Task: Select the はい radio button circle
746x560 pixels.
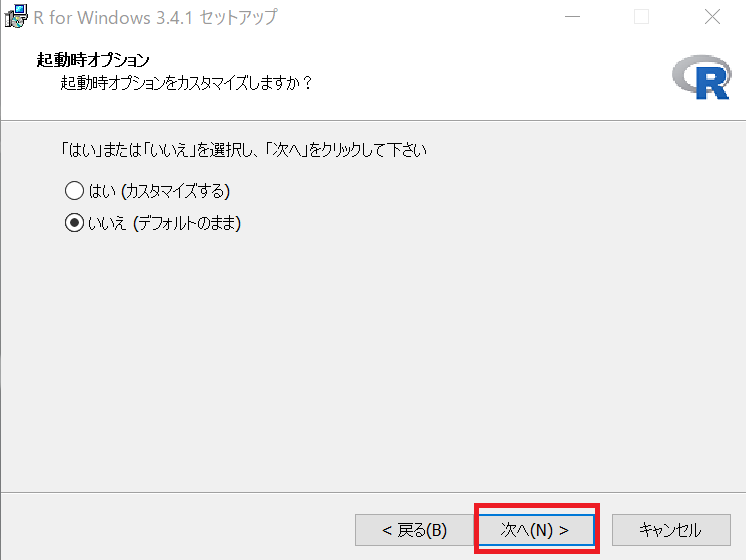Action: (x=74, y=190)
